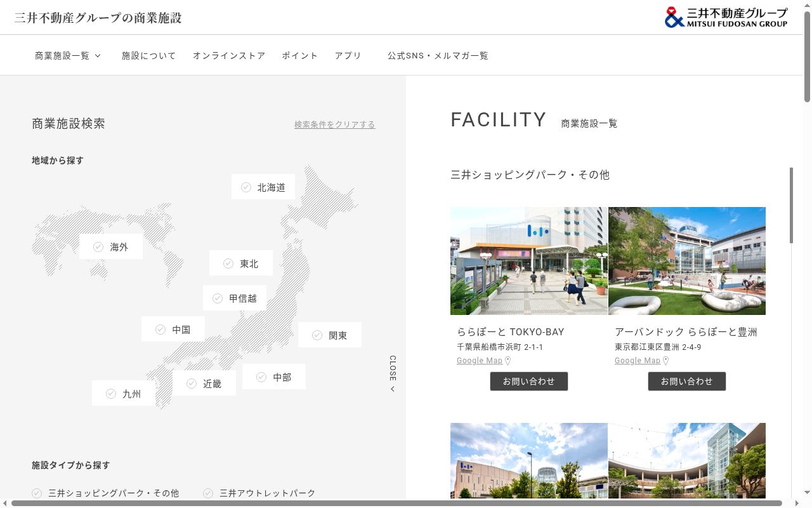Enable the 中部 region filter
Screen dimensions: 812x508
[x=274, y=377]
